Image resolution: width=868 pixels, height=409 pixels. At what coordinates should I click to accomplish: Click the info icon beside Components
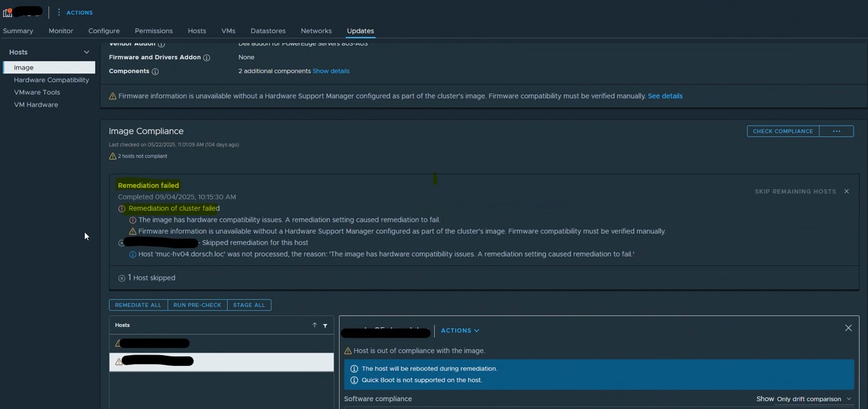156,71
